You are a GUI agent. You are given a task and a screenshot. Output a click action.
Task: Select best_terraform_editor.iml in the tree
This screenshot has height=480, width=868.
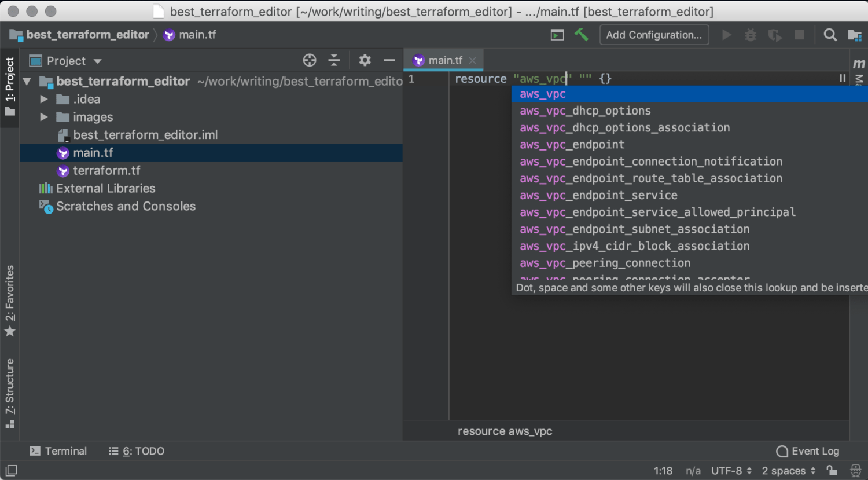145,135
